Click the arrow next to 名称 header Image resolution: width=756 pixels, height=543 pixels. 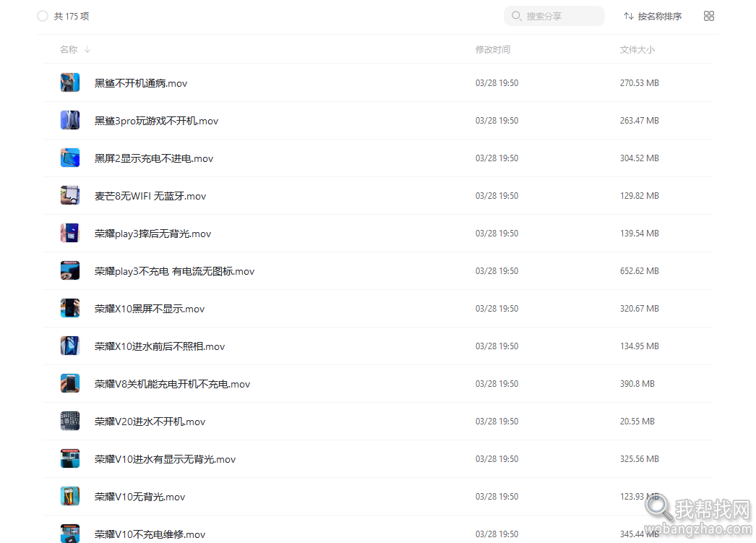(87, 49)
